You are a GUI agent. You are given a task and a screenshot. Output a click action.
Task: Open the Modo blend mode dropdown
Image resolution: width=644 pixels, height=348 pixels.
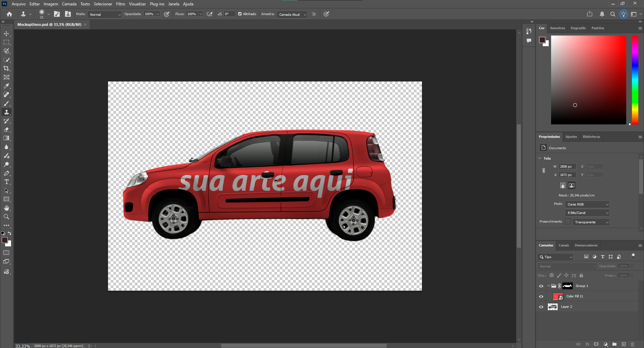pos(105,14)
